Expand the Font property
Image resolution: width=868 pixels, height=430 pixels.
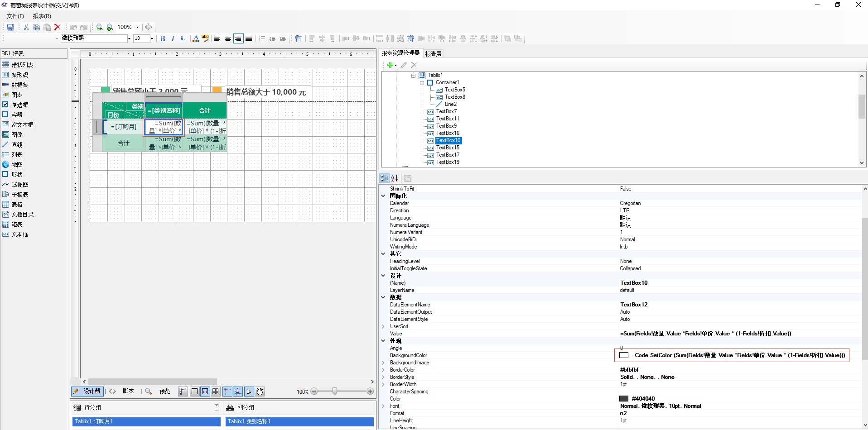point(383,406)
